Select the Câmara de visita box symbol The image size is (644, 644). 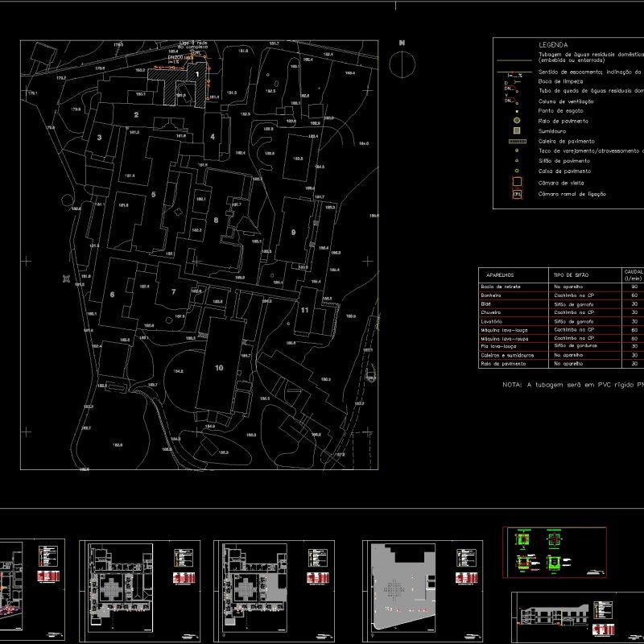(517, 182)
